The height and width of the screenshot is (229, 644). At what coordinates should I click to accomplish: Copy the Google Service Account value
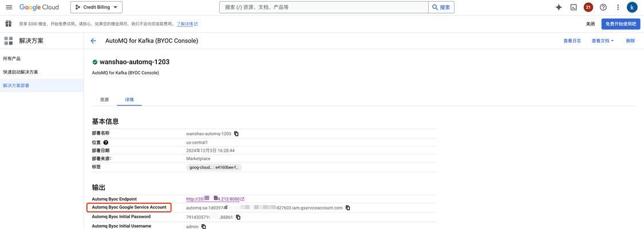pos(348,208)
